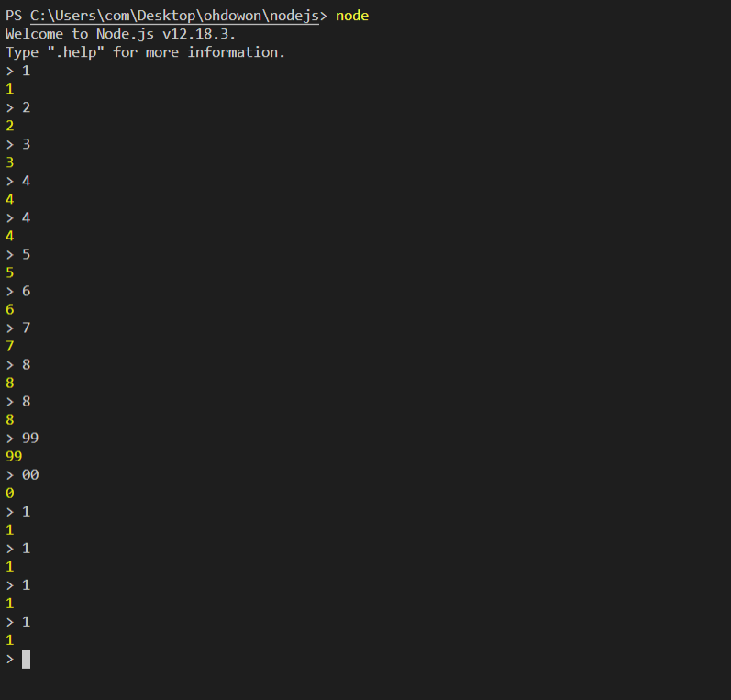This screenshot has width=731, height=700.
Task: Click the yellow output value '6'
Action: [10, 310]
